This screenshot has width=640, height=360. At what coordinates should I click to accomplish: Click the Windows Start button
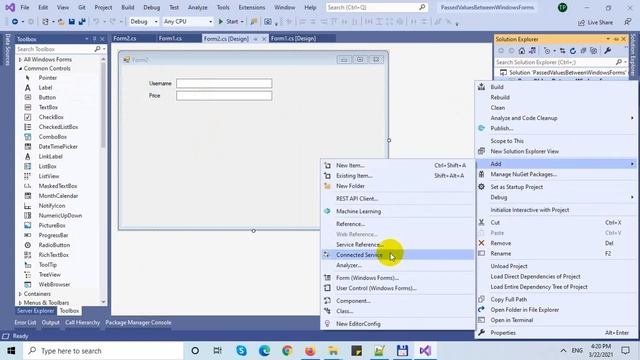(11, 351)
